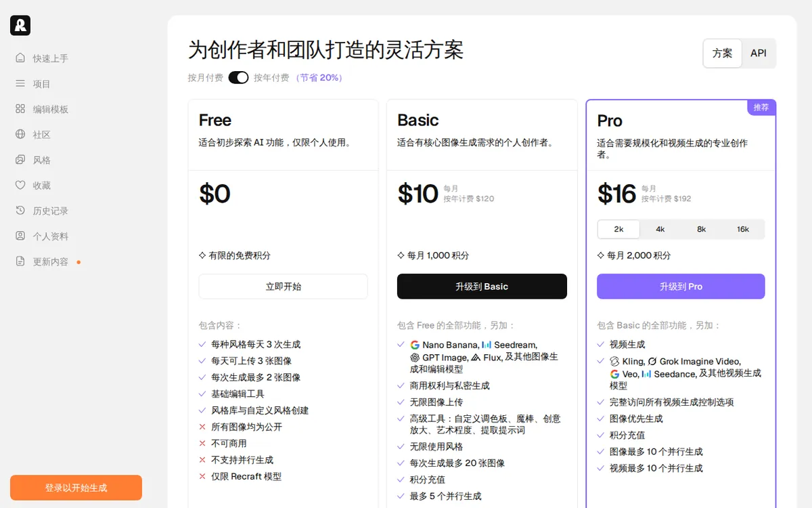Click the Seedream model icon
Viewport: 812px width, 508px height.
[487, 345]
